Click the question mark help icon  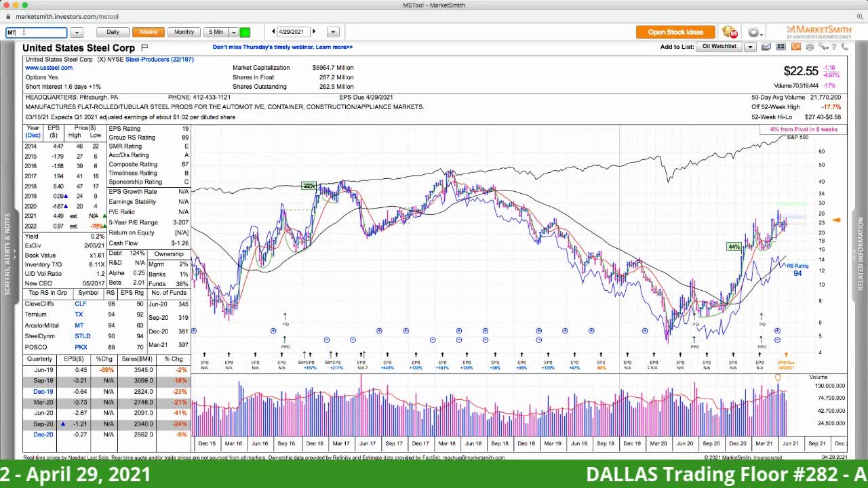(833, 47)
